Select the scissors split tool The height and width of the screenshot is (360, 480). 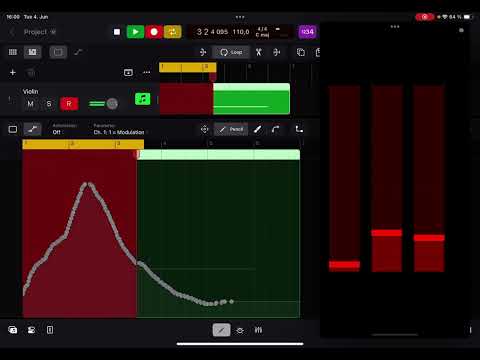point(259,52)
